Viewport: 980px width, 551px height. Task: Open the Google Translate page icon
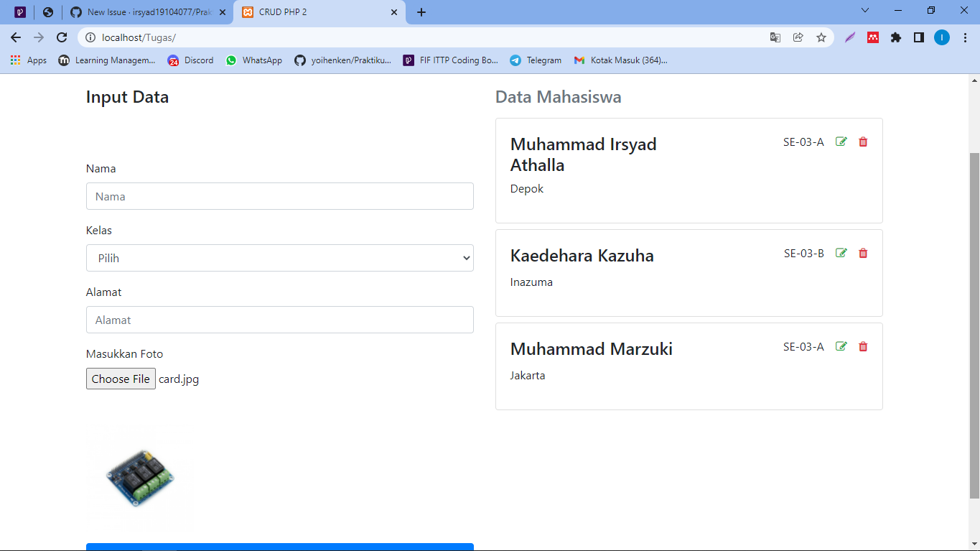coord(775,37)
